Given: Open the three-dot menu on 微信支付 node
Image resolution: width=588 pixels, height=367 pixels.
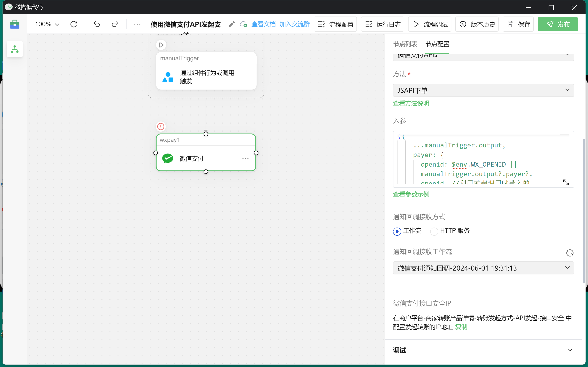Looking at the screenshot, I should (x=245, y=158).
